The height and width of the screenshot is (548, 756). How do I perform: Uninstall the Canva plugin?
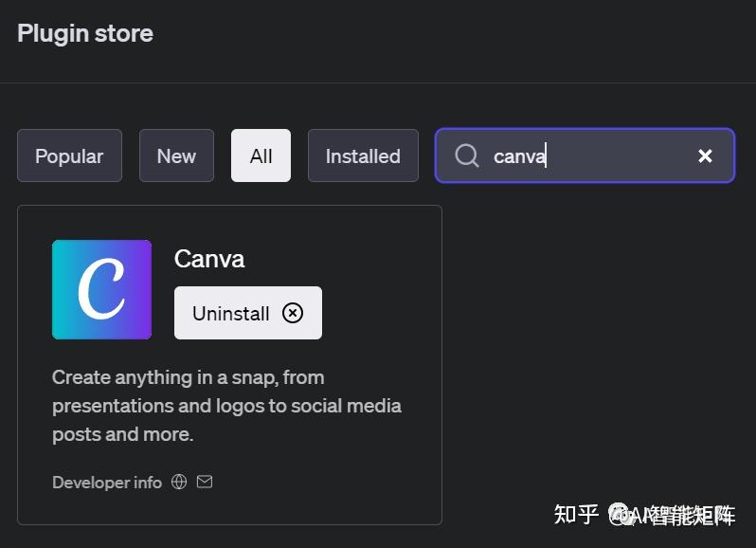pyautogui.click(x=248, y=313)
